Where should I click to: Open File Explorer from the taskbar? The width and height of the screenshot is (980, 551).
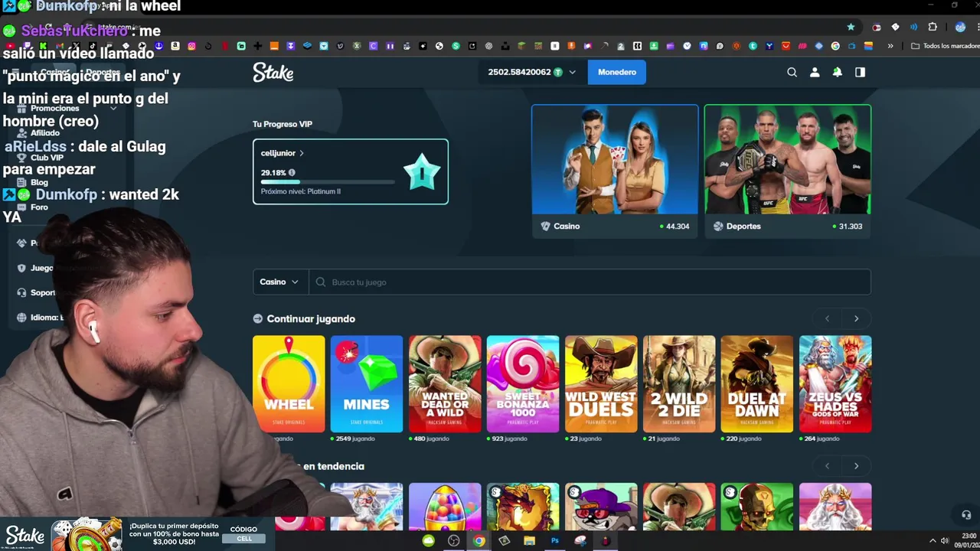pyautogui.click(x=529, y=541)
